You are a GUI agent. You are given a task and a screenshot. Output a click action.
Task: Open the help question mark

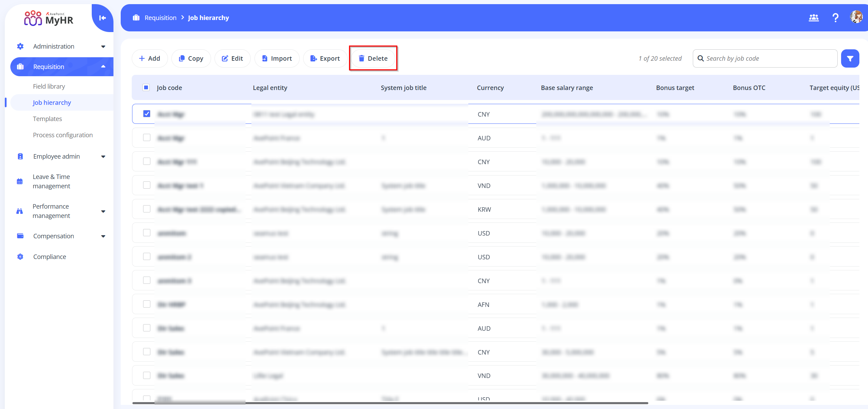coord(835,18)
